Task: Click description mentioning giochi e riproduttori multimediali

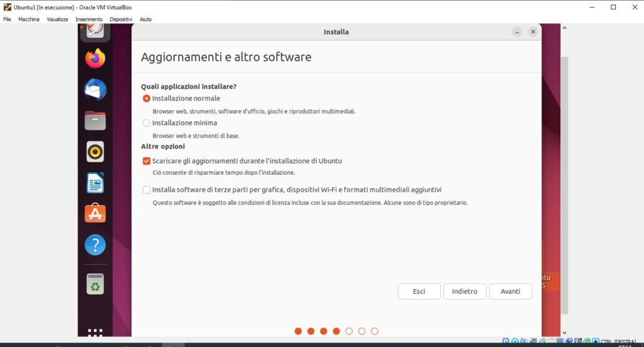Action: [x=254, y=111]
